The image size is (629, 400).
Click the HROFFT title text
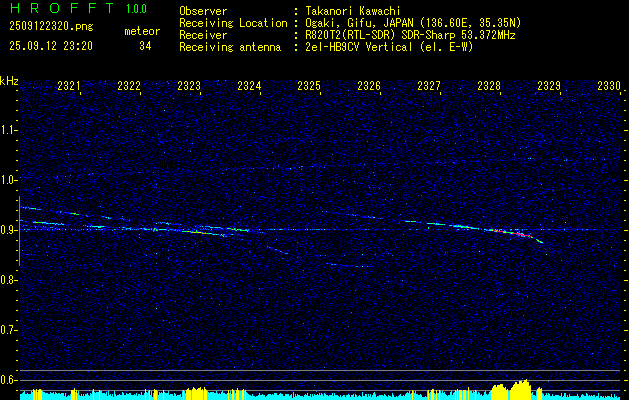pyautogui.click(x=54, y=9)
